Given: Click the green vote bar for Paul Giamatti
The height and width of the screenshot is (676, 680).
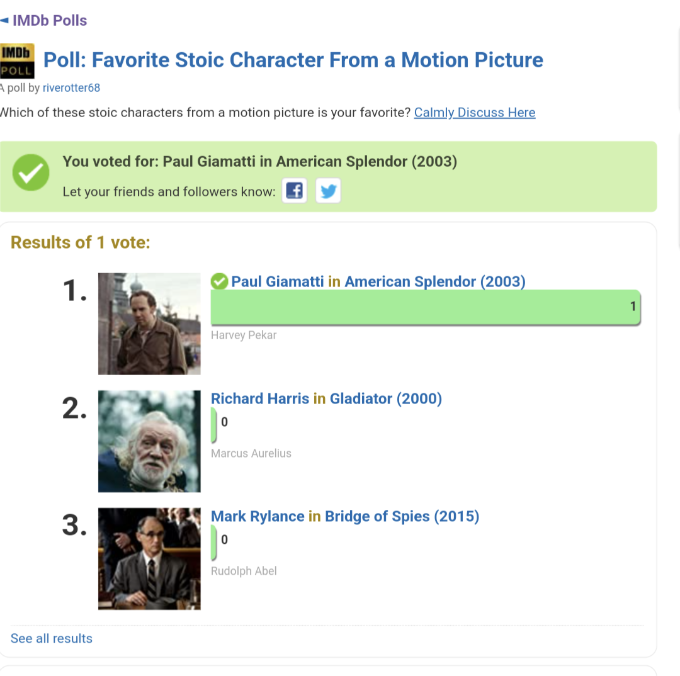Looking at the screenshot, I should point(425,307).
